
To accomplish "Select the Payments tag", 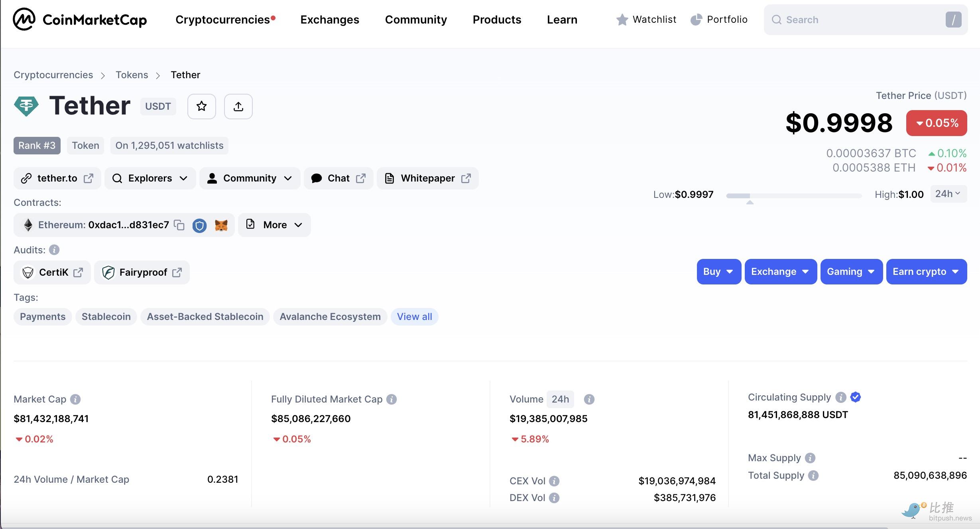I will click(x=43, y=317).
